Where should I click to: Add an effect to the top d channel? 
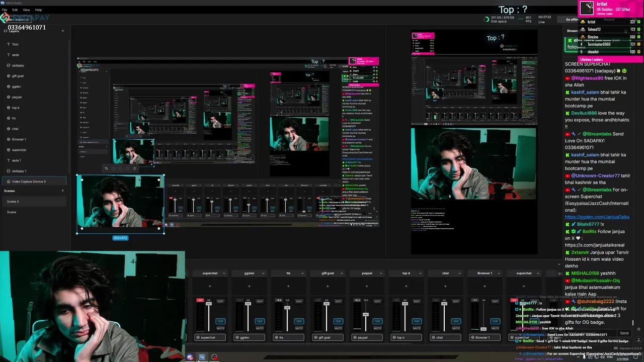pos(406,286)
